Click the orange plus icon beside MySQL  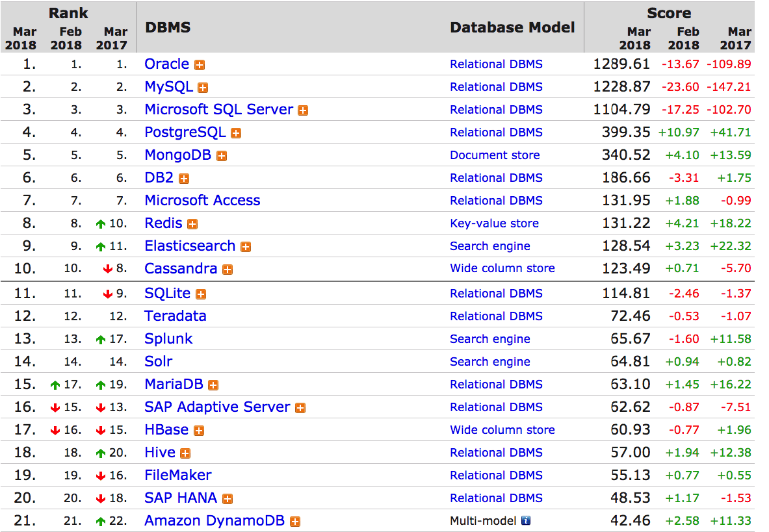click(203, 88)
